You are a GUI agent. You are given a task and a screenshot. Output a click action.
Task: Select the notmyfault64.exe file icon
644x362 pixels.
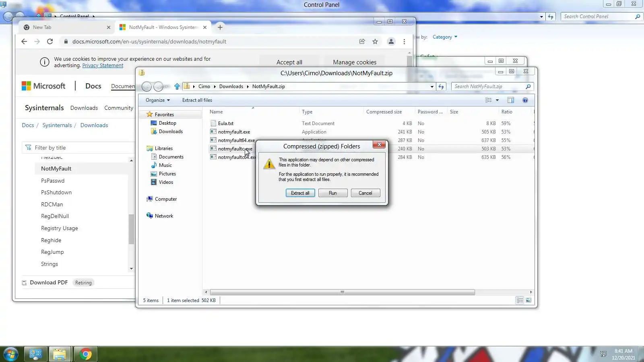(x=213, y=140)
